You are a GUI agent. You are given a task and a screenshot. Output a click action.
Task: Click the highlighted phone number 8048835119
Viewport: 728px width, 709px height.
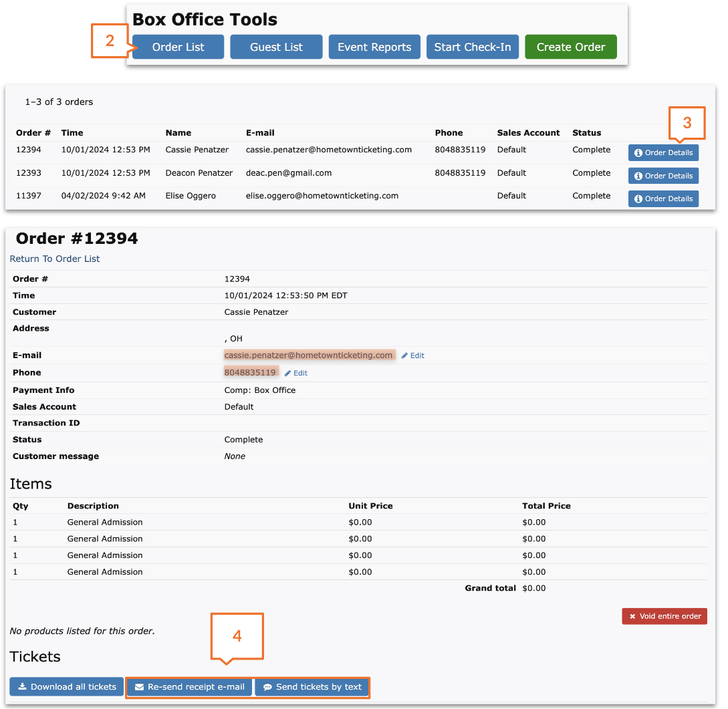point(251,372)
